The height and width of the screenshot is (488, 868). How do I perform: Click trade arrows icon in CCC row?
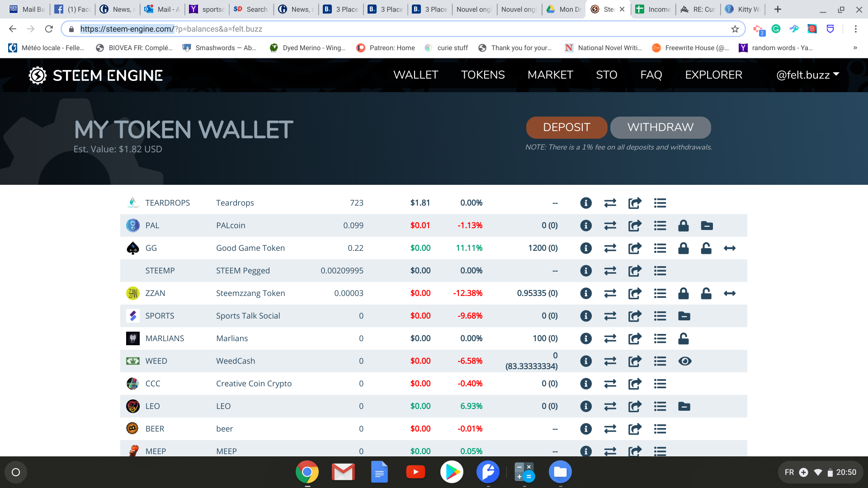click(610, 384)
